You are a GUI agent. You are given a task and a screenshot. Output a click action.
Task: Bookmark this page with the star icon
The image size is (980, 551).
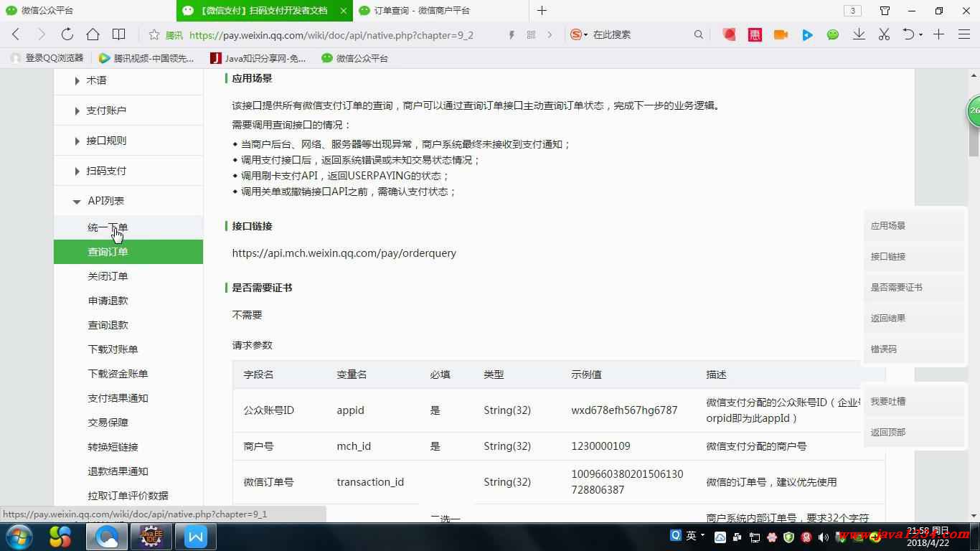point(154,34)
